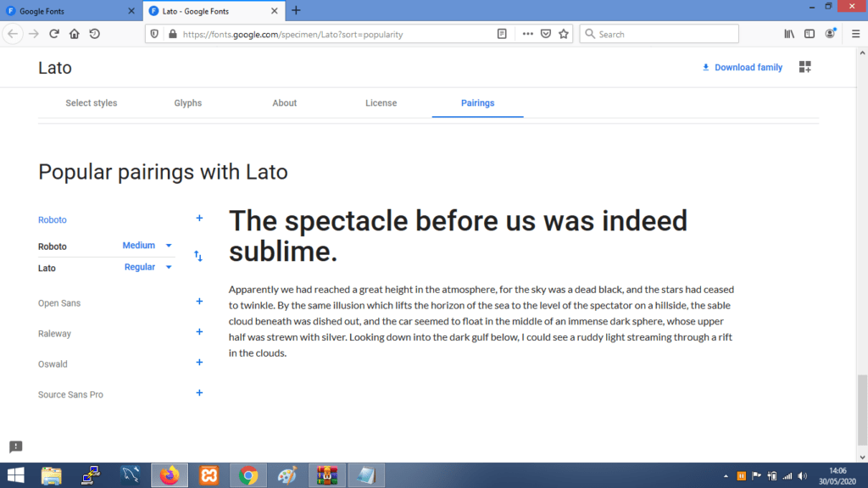Click scrollbar down arrow
This screenshot has width=868, height=488.
click(862, 457)
